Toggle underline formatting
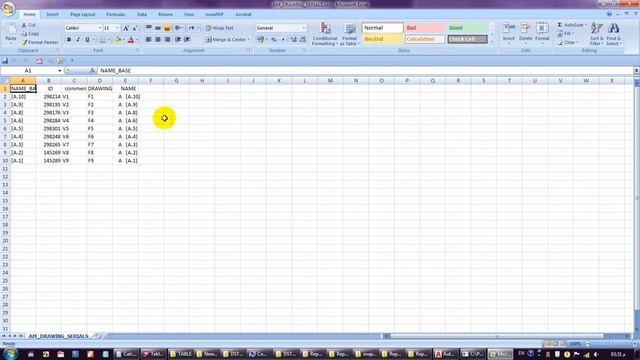The width and height of the screenshot is (640, 360). [87, 40]
